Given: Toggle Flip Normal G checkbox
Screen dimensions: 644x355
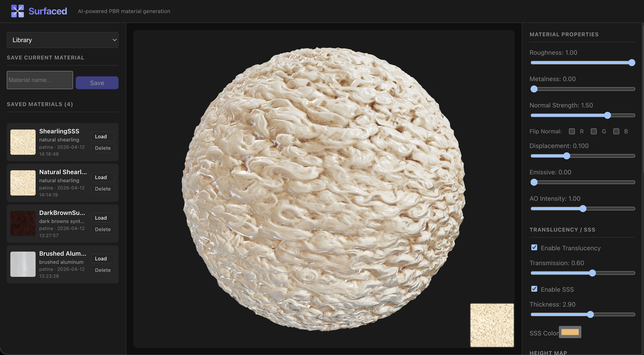Looking at the screenshot, I should 594,132.
